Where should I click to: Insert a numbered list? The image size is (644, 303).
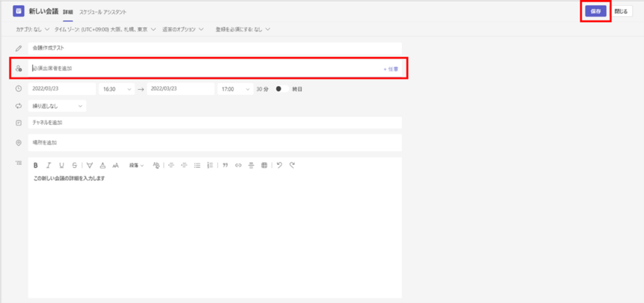(210, 165)
